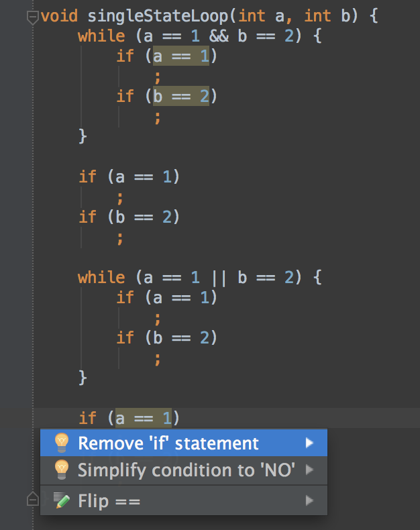Image resolution: width=420 pixels, height=530 pixels.
Task: Place the cursor on the "void" keyword
Action: tap(59, 16)
